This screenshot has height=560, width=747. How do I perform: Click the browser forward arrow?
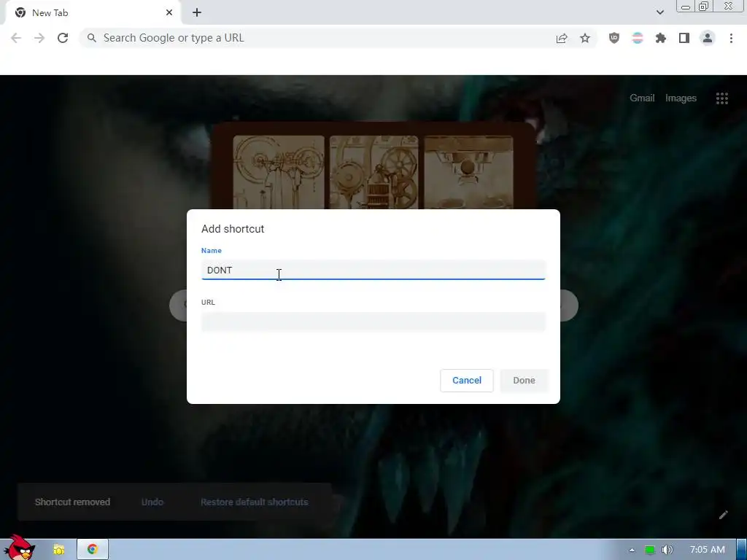coord(39,38)
